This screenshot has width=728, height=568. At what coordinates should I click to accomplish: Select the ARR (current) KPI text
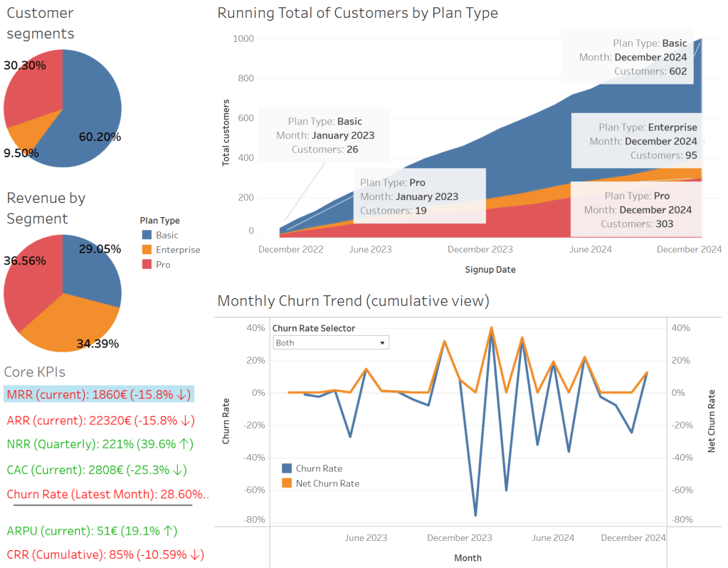coord(100,420)
